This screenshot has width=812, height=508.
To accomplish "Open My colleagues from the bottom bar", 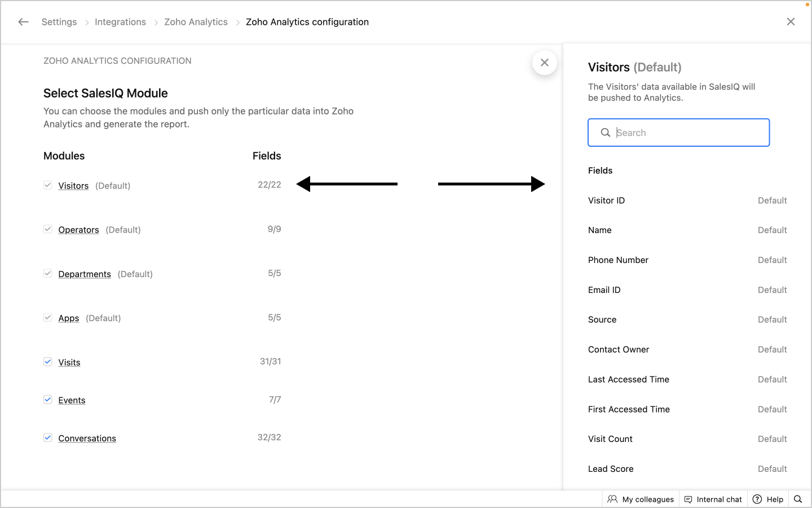I will 641,500.
